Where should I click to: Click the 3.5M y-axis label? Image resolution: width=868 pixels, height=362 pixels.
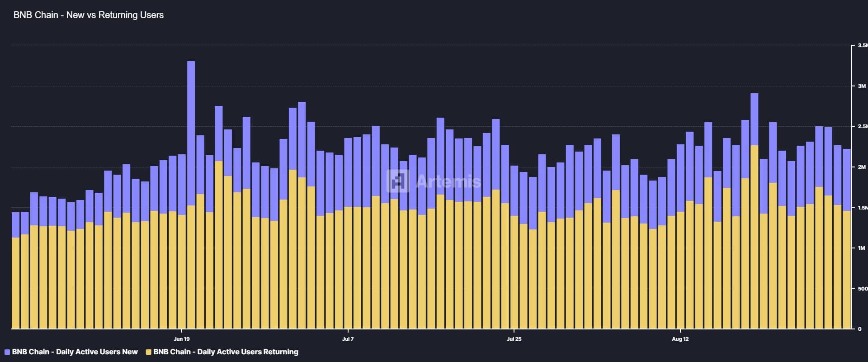click(x=862, y=46)
